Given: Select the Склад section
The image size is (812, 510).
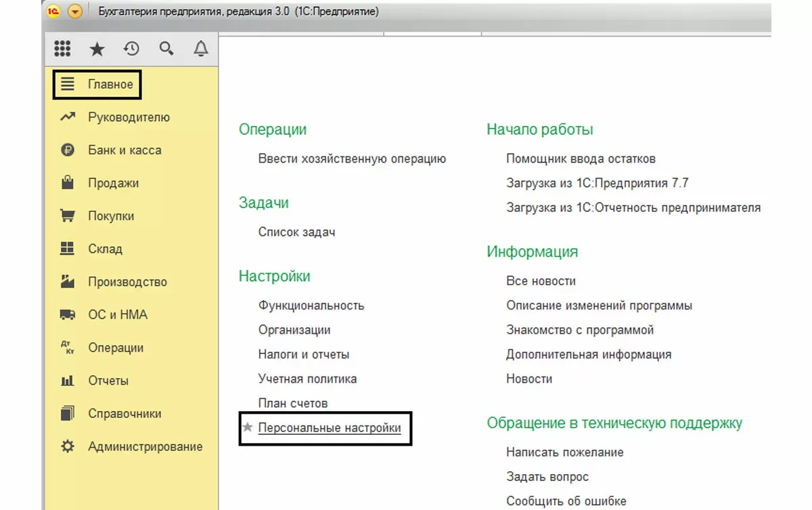Looking at the screenshot, I should click(x=105, y=249).
